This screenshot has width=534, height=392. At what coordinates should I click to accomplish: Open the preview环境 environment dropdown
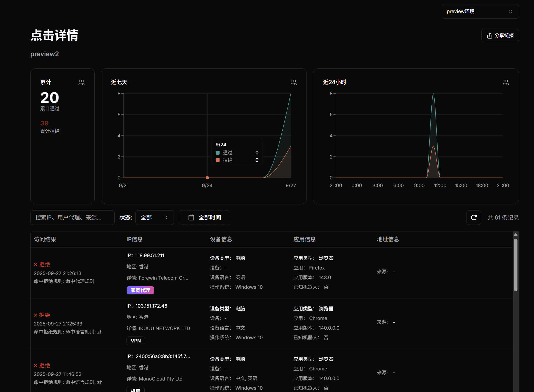[x=480, y=11]
